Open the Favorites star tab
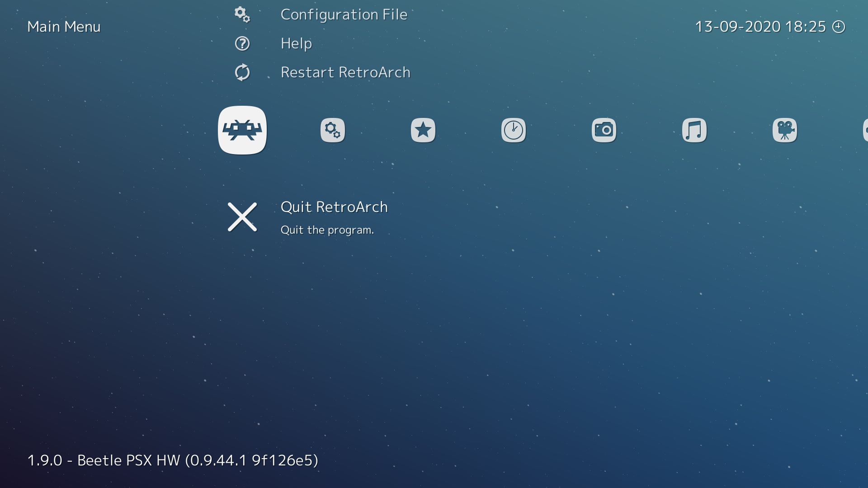868x488 pixels. 423,130
